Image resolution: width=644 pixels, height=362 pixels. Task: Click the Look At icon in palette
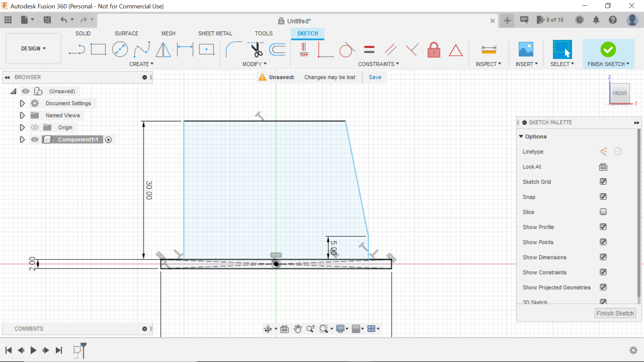[603, 167]
